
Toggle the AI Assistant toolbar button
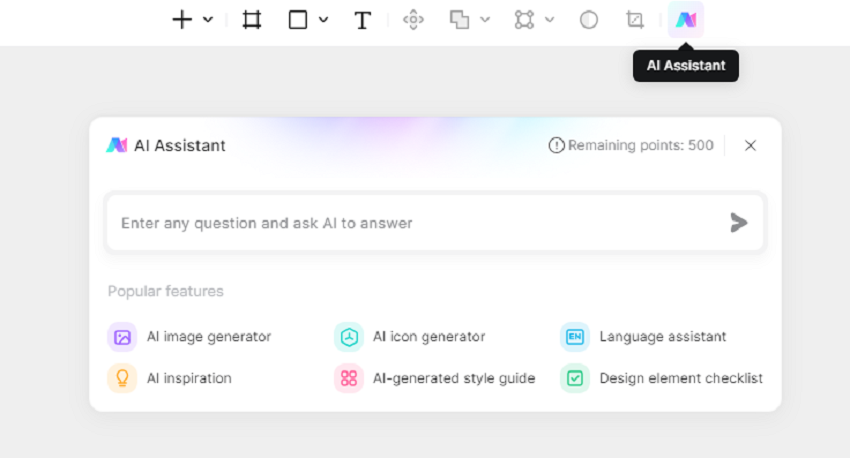[686, 20]
